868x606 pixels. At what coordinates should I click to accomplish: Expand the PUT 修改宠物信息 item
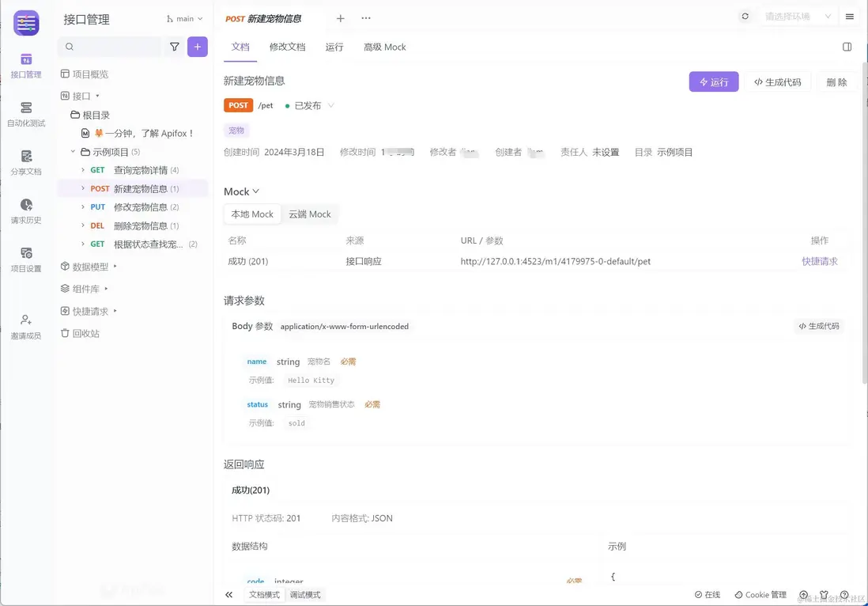tap(82, 207)
